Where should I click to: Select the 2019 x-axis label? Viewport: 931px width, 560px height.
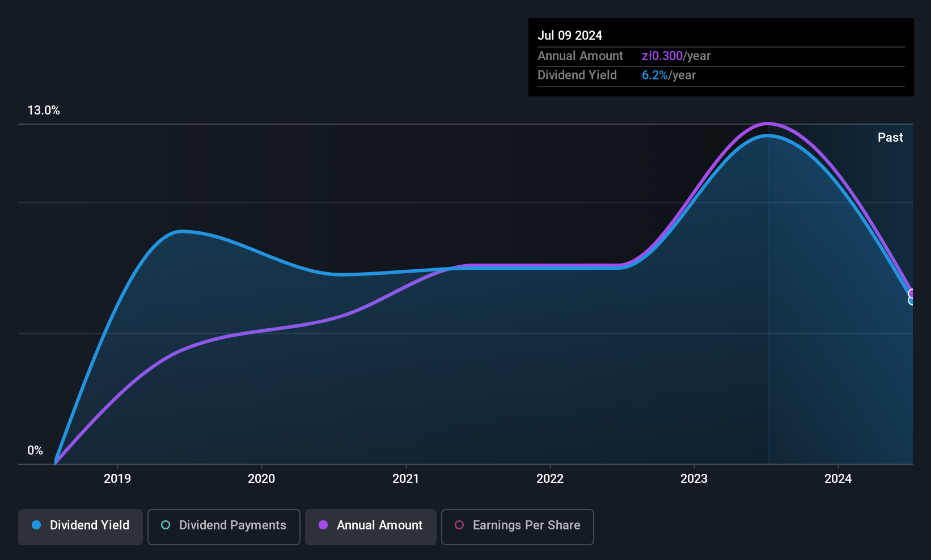pyautogui.click(x=117, y=479)
